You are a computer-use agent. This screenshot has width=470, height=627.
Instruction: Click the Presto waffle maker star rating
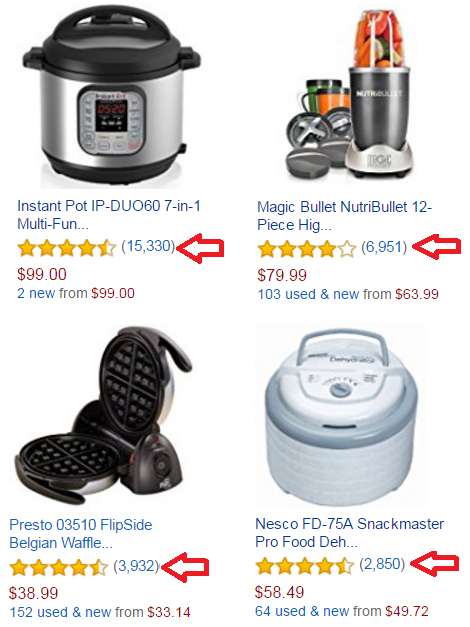coord(58,567)
